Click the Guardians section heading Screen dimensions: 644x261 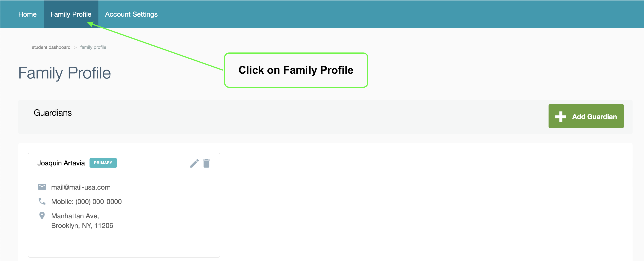pyautogui.click(x=53, y=113)
